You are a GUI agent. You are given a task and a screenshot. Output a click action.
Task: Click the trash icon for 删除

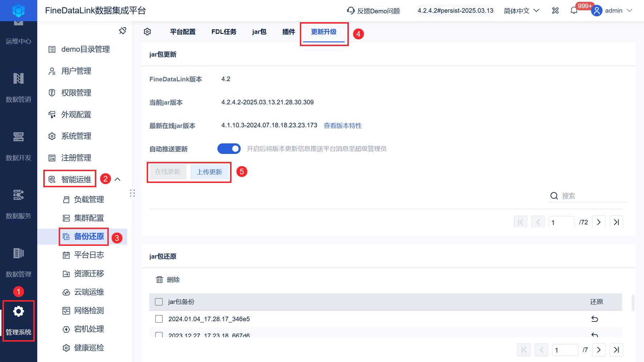pos(160,279)
